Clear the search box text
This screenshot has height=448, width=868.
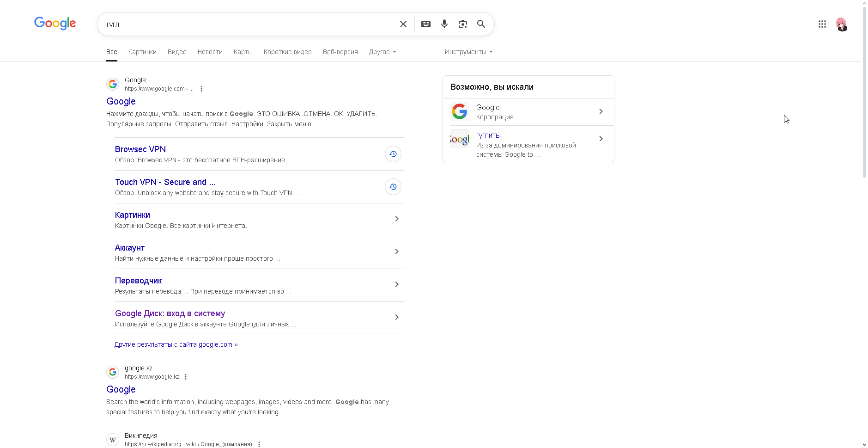[403, 24]
